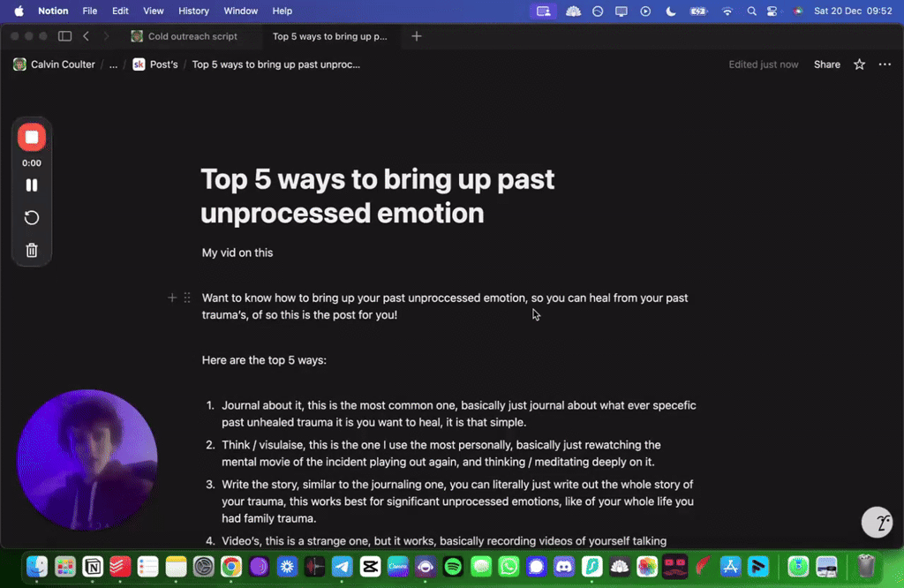904x588 pixels.
Task: Click the Share button
Action: coord(826,64)
